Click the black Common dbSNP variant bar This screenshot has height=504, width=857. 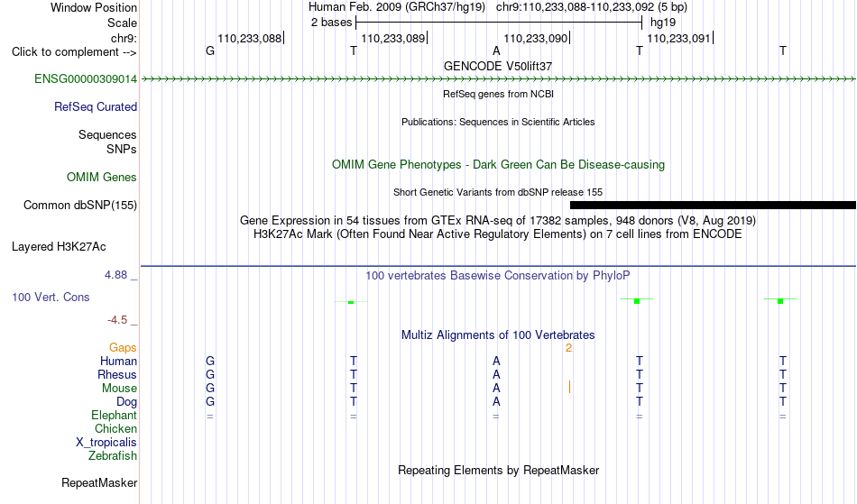tap(714, 206)
